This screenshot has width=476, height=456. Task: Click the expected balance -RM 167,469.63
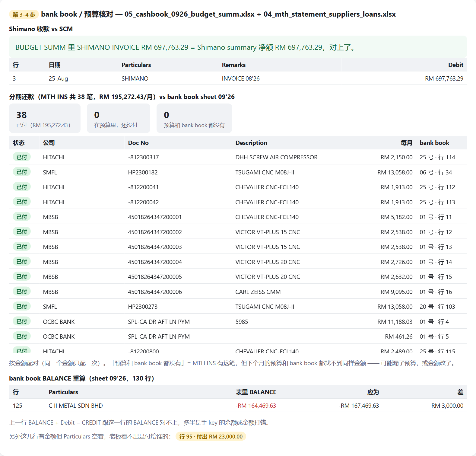(x=359, y=406)
